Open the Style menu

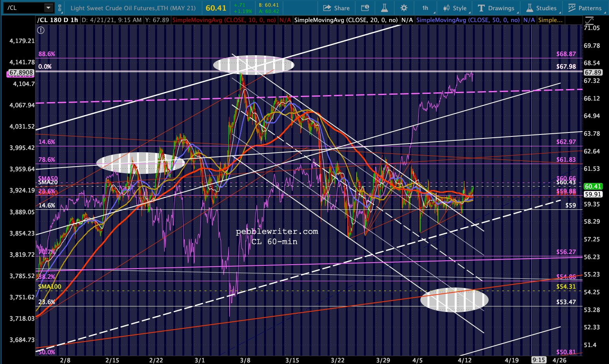(455, 8)
